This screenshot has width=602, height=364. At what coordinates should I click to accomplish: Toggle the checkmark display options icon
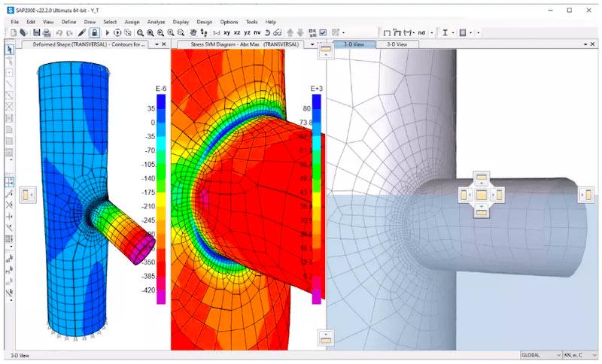point(323,33)
